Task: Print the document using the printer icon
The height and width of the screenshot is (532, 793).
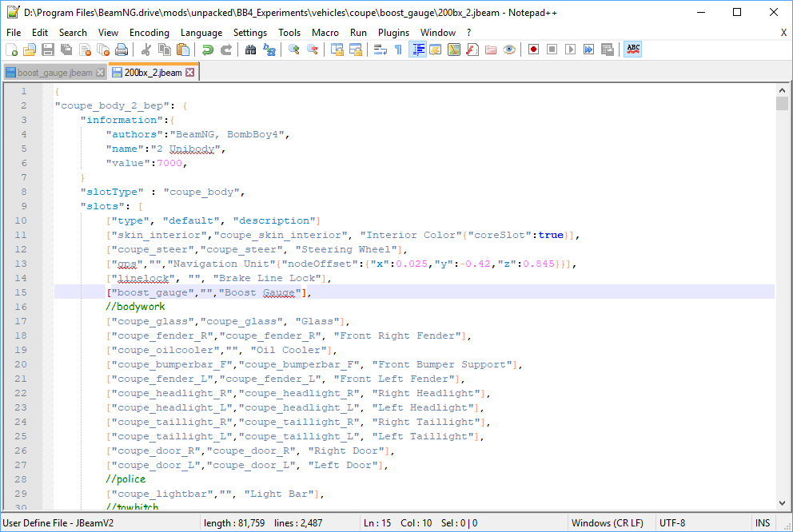Action: click(x=122, y=50)
